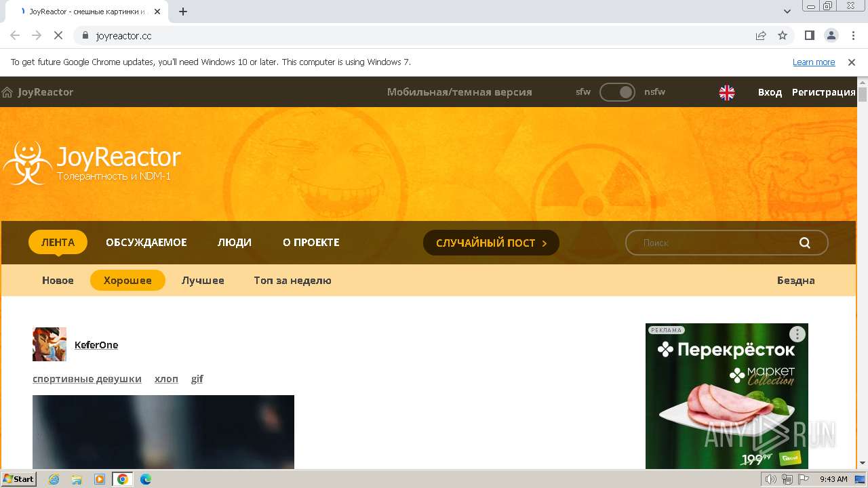Open the Перекрёсток ad banner
Viewport: 868px width, 488px height.
(727, 396)
